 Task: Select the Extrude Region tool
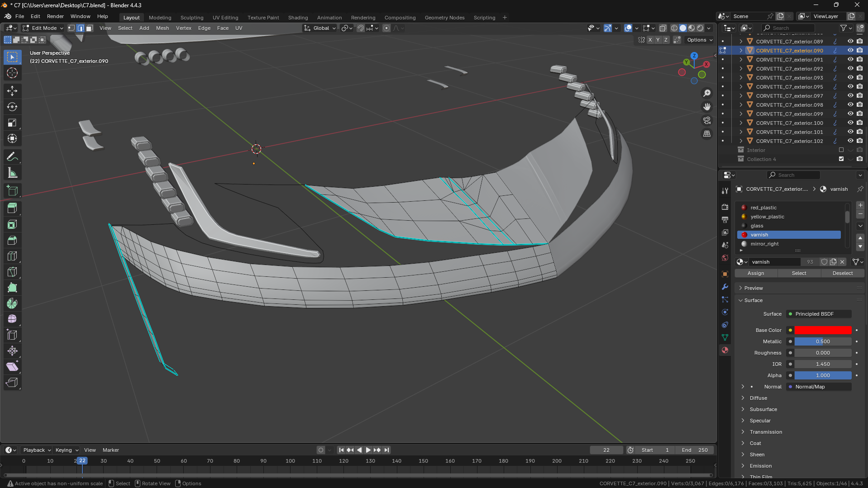coord(12,208)
